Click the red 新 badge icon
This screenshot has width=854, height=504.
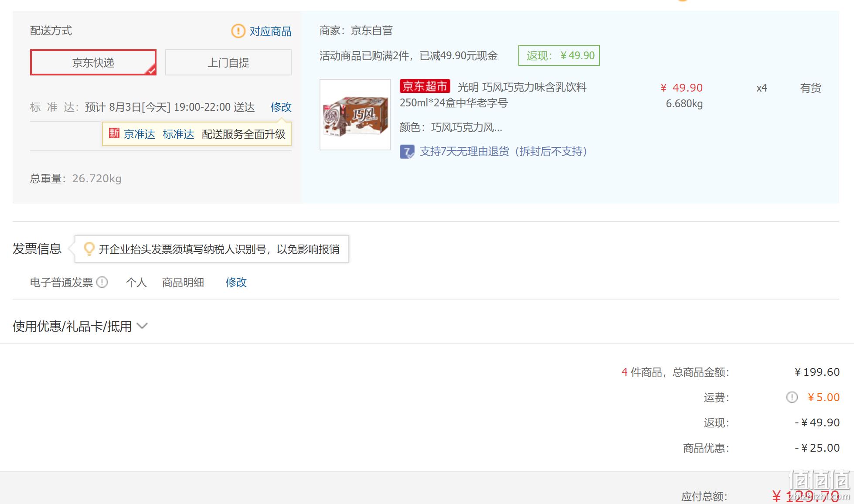point(114,133)
